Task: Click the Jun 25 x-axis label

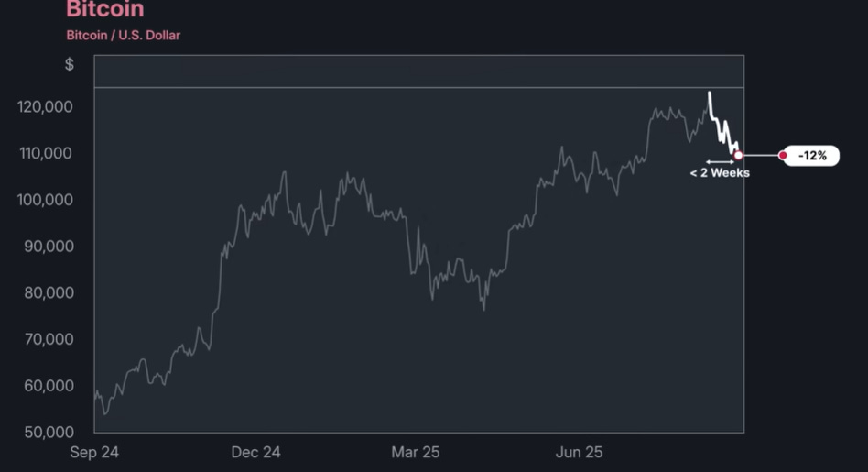Action: 579,452
